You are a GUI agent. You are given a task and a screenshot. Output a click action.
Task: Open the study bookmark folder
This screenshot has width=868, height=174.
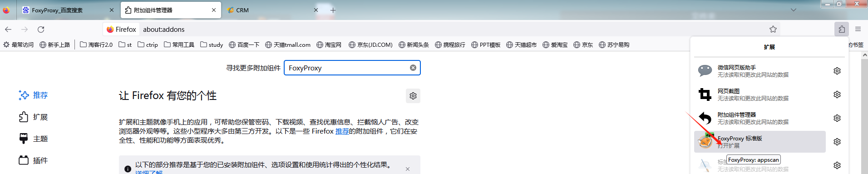click(212, 45)
